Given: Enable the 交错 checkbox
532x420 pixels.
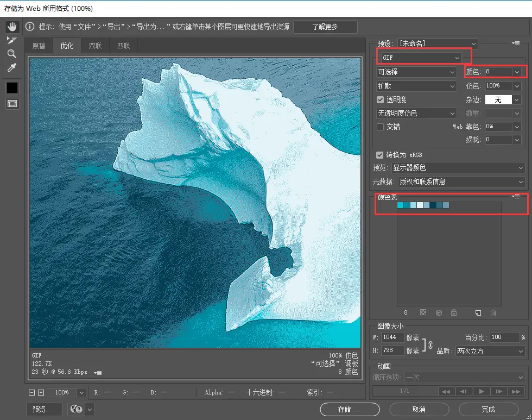Looking at the screenshot, I should coord(381,127).
